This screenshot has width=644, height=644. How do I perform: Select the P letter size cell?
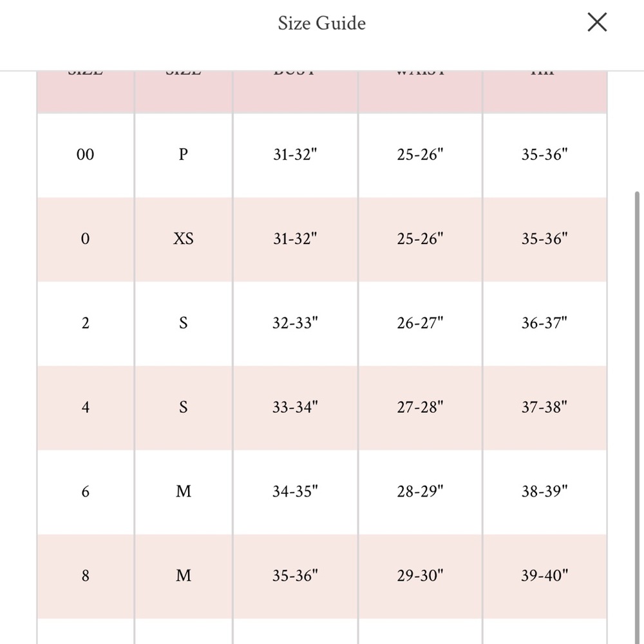point(184,155)
